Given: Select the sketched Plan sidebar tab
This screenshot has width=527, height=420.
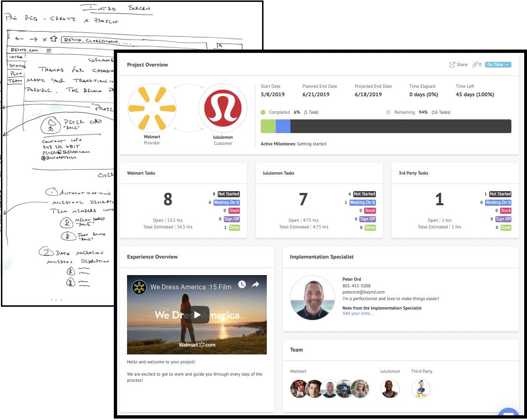Looking at the screenshot, I should click(x=16, y=74).
